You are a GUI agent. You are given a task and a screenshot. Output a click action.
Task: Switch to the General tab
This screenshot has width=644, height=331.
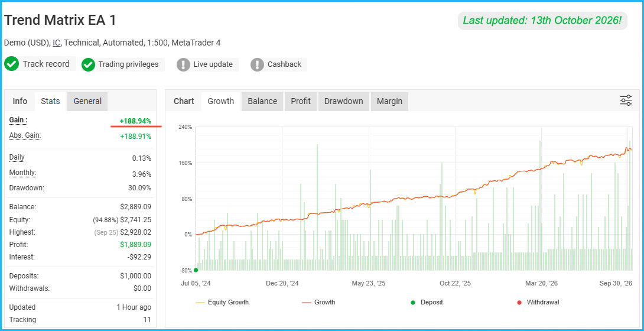point(87,101)
